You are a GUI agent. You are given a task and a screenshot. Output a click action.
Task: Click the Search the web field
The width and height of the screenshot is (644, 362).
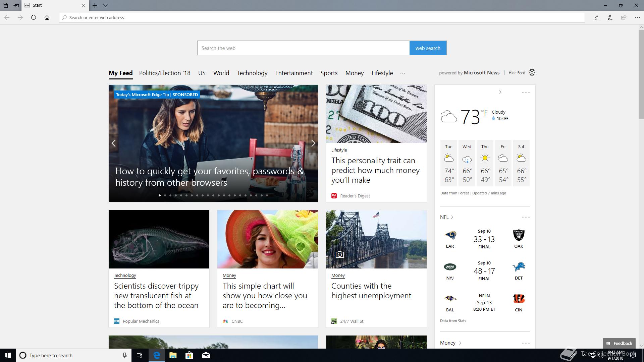pyautogui.click(x=303, y=48)
